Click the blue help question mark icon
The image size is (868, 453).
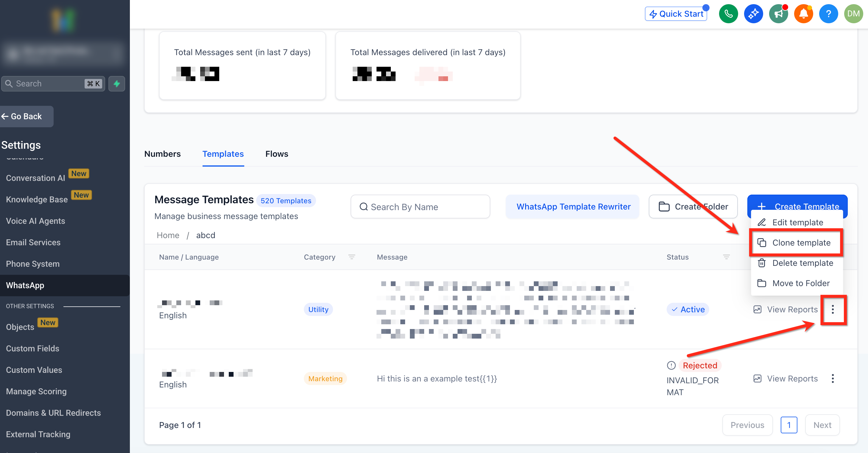pyautogui.click(x=828, y=14)
